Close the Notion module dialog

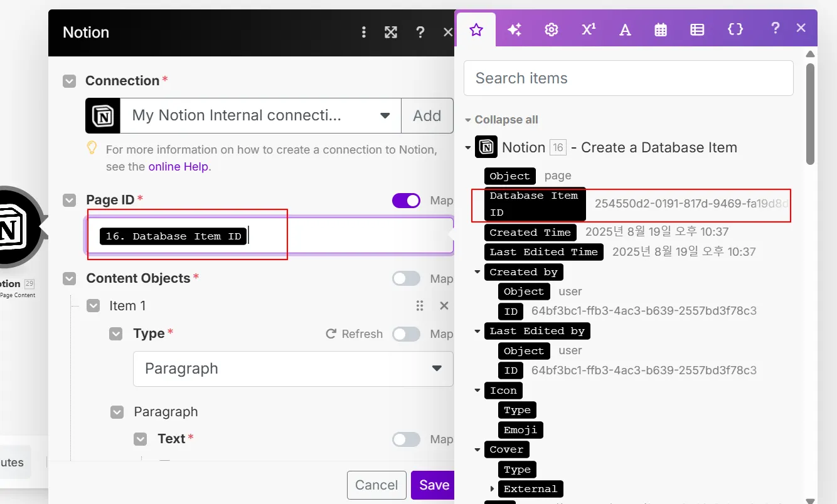[448, 33]
